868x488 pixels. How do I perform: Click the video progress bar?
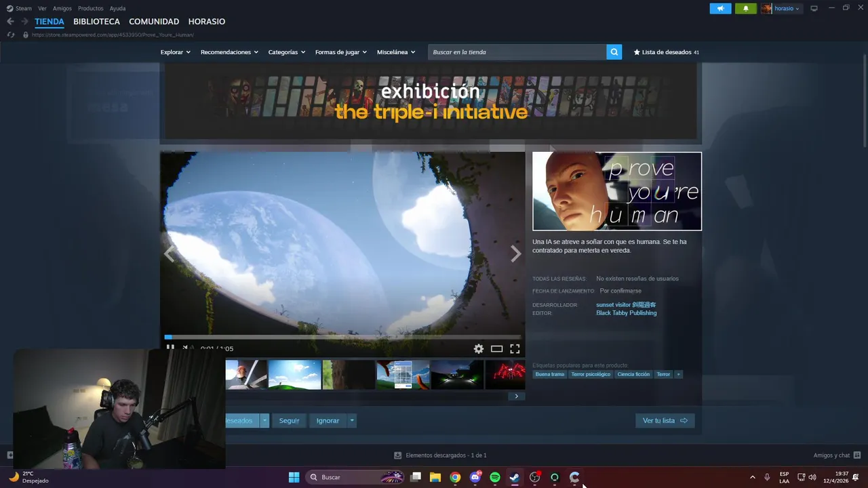[x=342, y=337]
